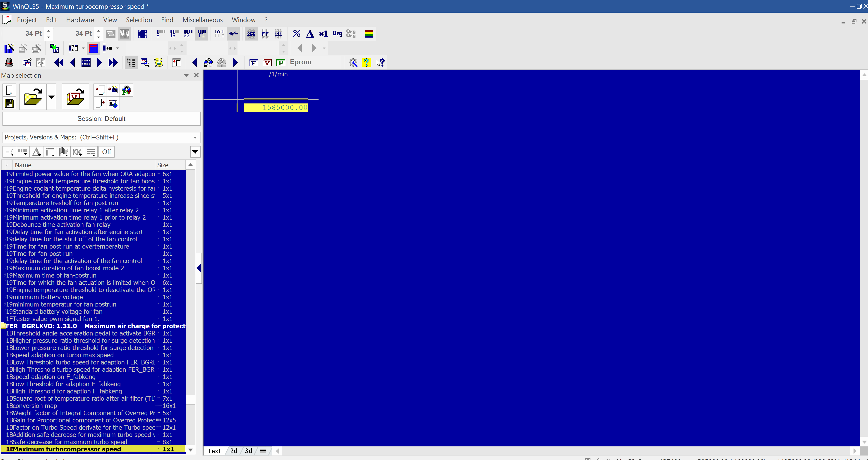Jump to last map with double right arrow
Viewport: 868px width, 460px height.
click(x=113, y=62)
